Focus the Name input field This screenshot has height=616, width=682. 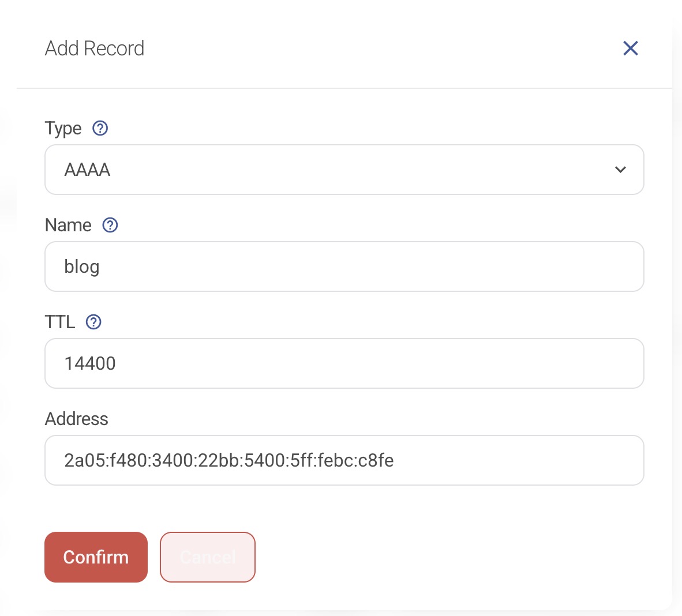(344, 266)
